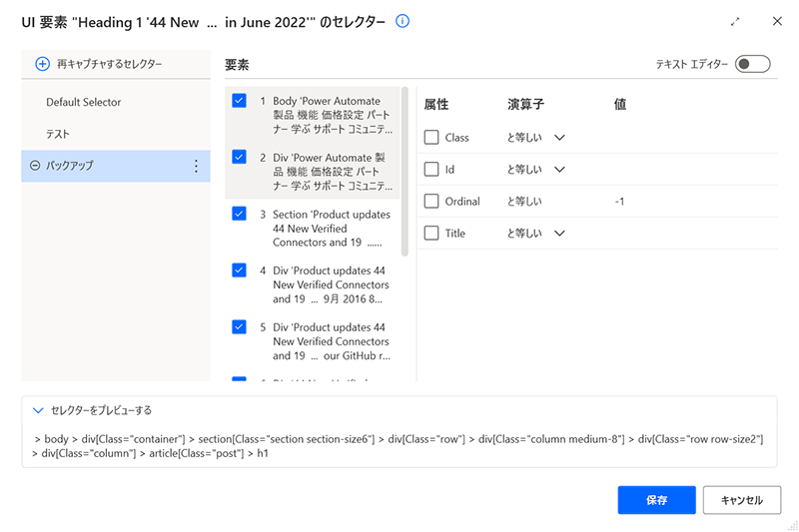Image resolution: width=799 pixels, height=532 pixels.
Task: Click the info icon beside the dialog title
Action: click(402, 21)
